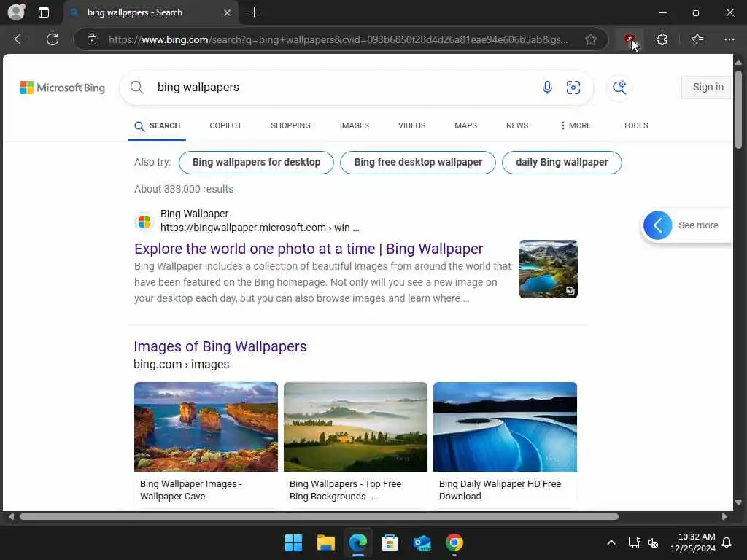Switch to the MAPS tab
The height and width of the screenshot is (560, 747).
[465, 125]
